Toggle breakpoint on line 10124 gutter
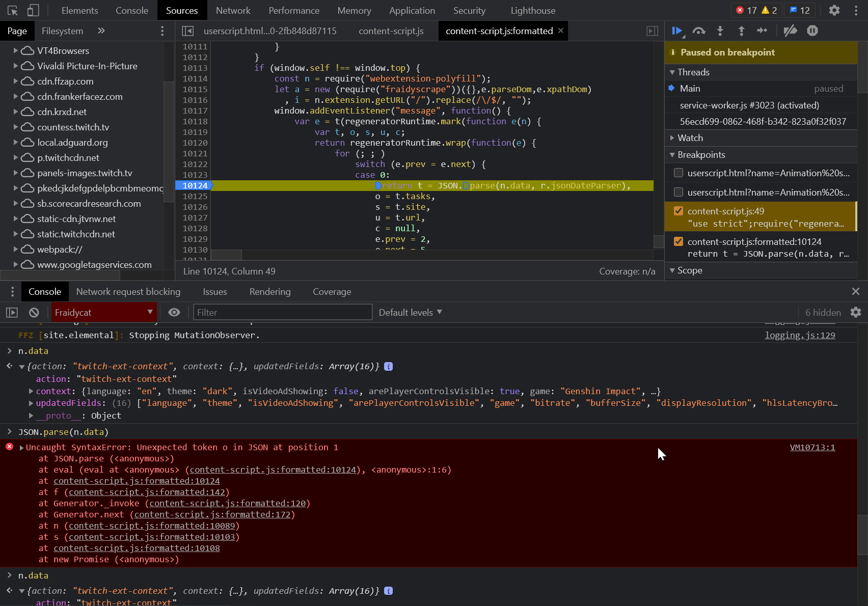The height and width of the screenshot is (606, 868). click(x=195, y=186)
